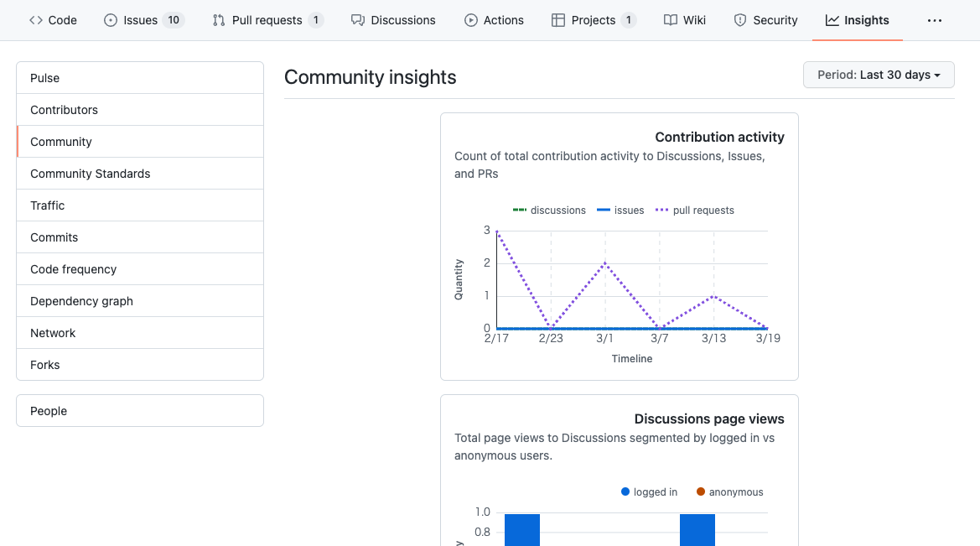
Task: Click the Issues count badge 10
Action: click(174, 20)
